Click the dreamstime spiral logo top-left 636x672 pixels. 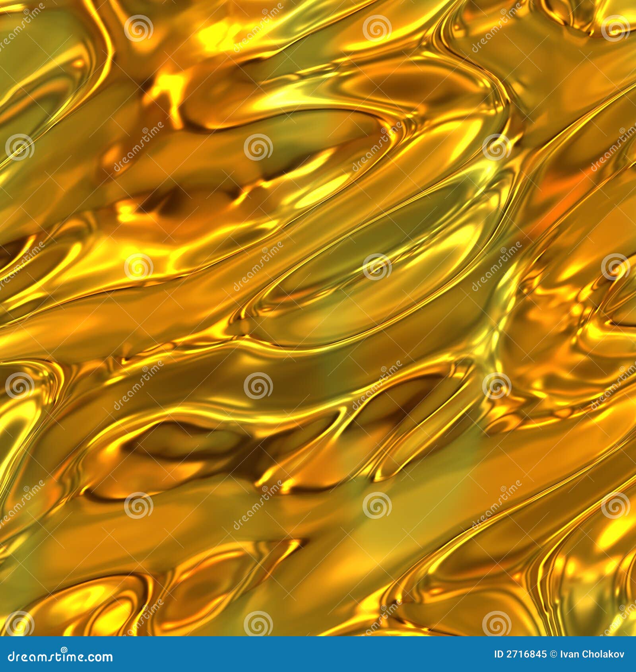pyautogui.click(x=137, y=29)
